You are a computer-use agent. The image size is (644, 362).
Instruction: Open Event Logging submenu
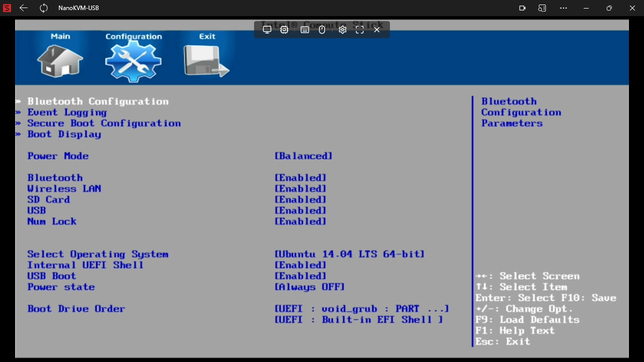pyautogui.click(x=67, y=113)
